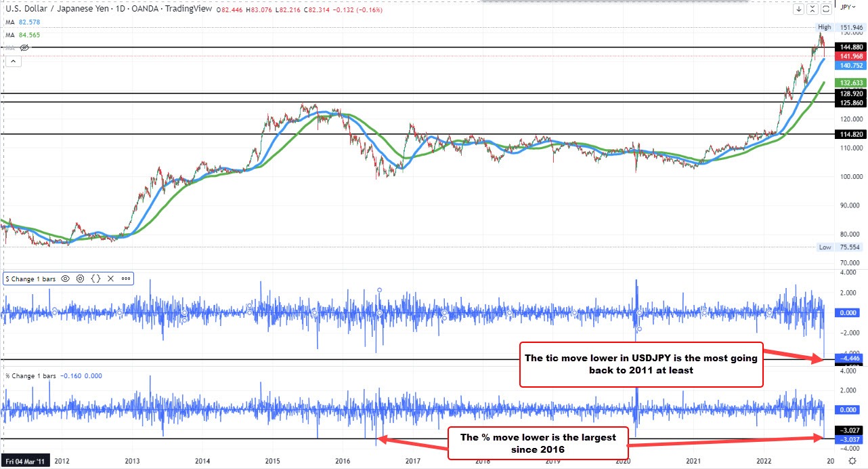Click the move pane down arrow button
This screenshot has width=868, height=469.
[799, 9]
